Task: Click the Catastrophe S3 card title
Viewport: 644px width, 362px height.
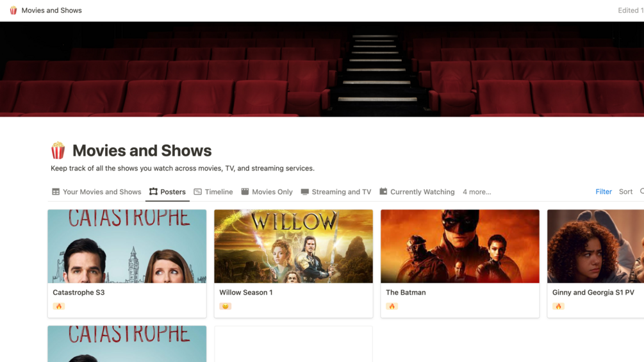Action: pyautogui.click(x=79, y=292)
